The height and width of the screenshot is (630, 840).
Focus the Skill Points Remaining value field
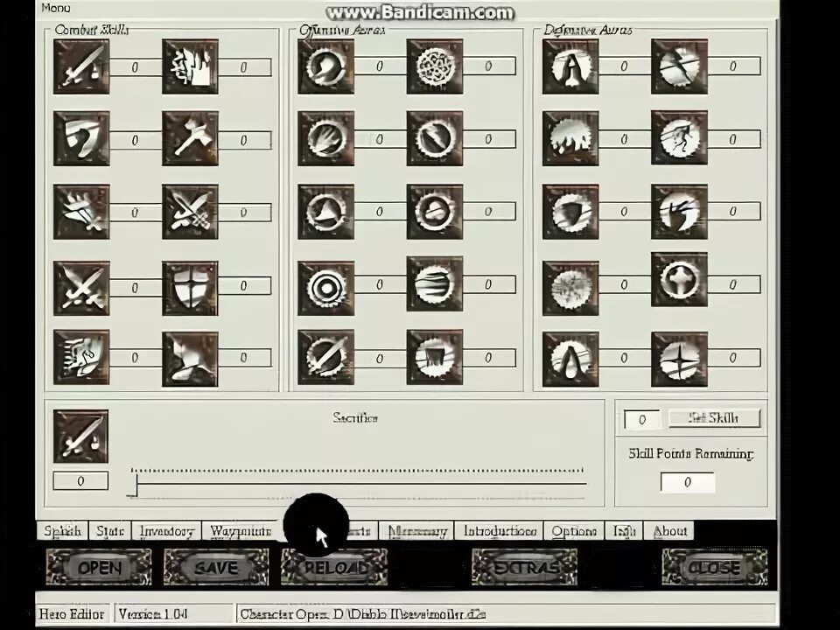tap(688, 482)
